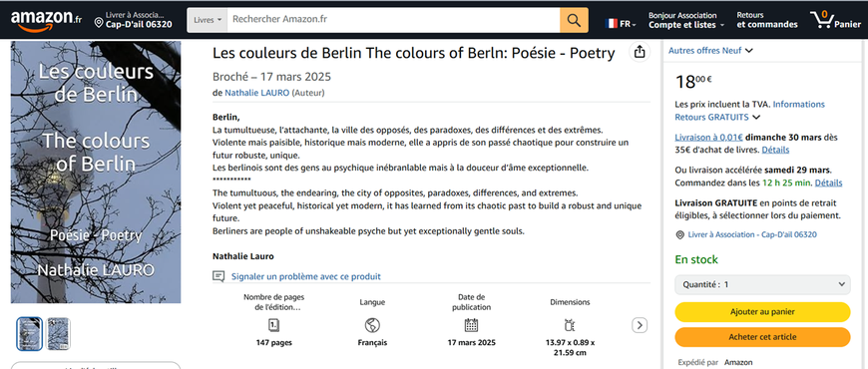Open the shopping cart Panier icon
Viewport: 868px width, 369px height.
click(x=836, y=20)
